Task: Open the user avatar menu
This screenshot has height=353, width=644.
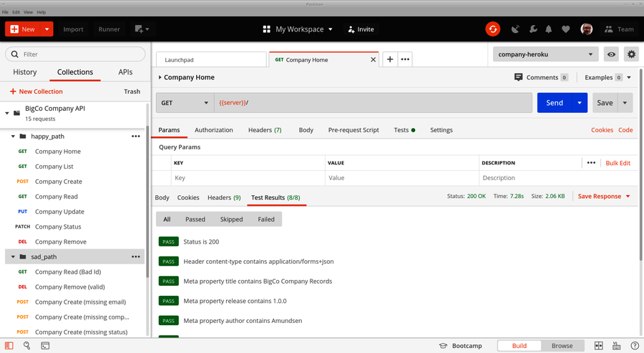Action: (x=587, y=29)
